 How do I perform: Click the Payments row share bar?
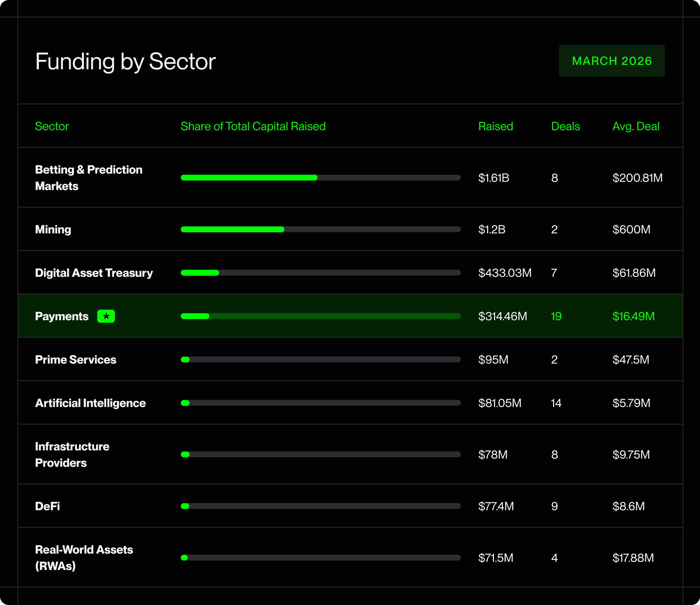tap(320, 316)
